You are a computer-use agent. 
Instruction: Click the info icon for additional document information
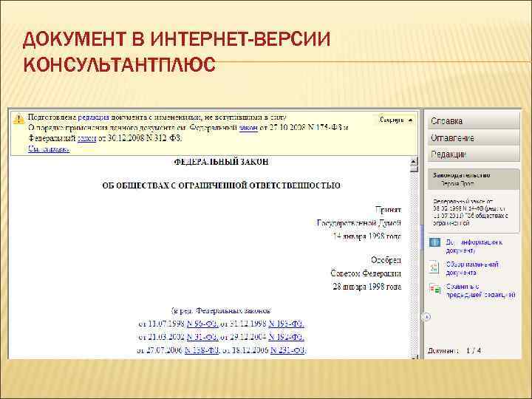[434, 242]
